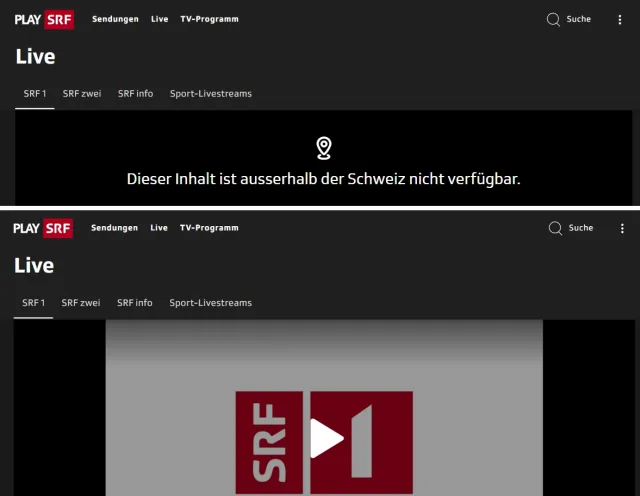The image size is (640, 496).
Task: Click the Suche label in upper header
Action: [x=578, y=19]
